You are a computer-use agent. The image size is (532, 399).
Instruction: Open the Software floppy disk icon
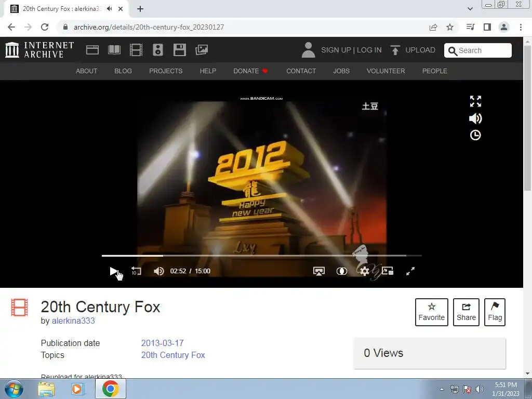[x=179, y=50]
